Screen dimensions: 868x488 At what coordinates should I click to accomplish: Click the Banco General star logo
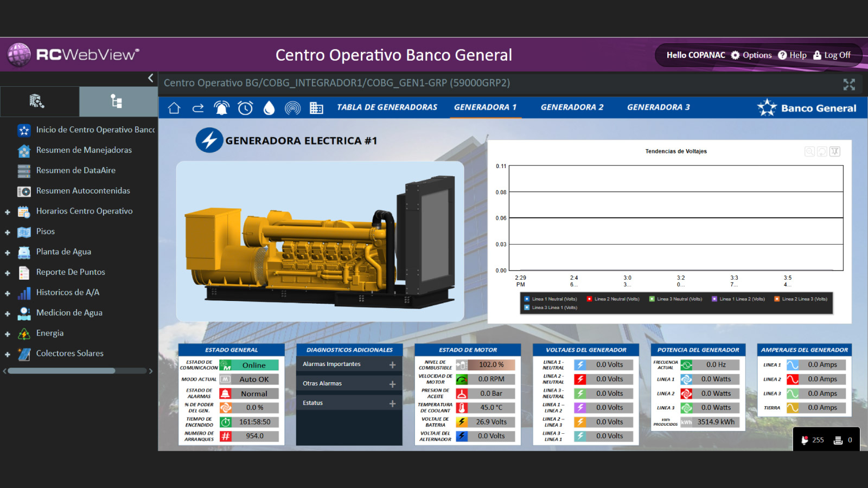[767, 107]
